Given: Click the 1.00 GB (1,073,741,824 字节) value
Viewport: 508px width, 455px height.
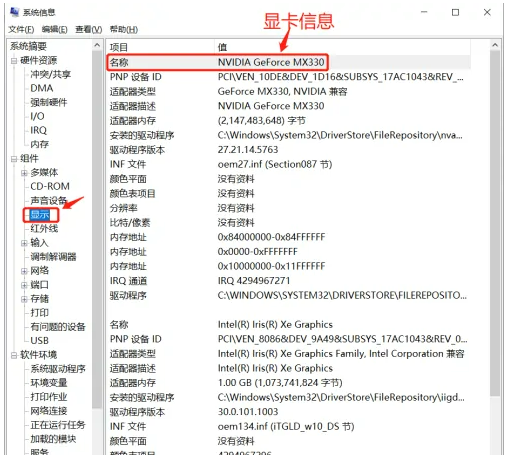Looking at the screenshot, I should point(280,383).
